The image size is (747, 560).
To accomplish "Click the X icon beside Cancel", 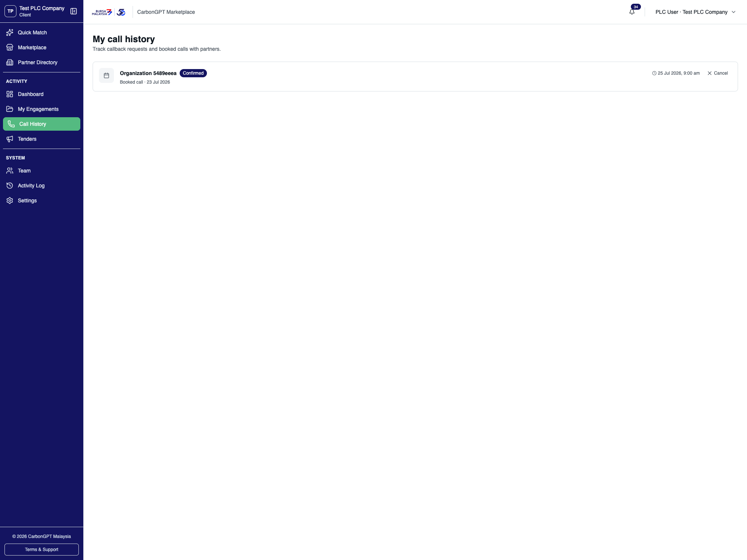I will pyautogui.click(x=710, y=73).
